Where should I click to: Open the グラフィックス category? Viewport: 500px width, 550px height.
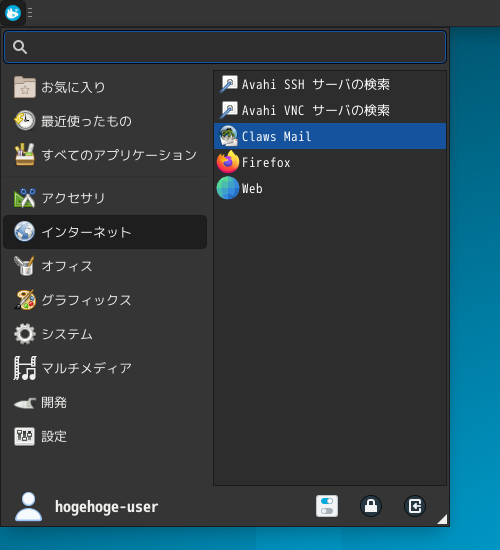105,300
